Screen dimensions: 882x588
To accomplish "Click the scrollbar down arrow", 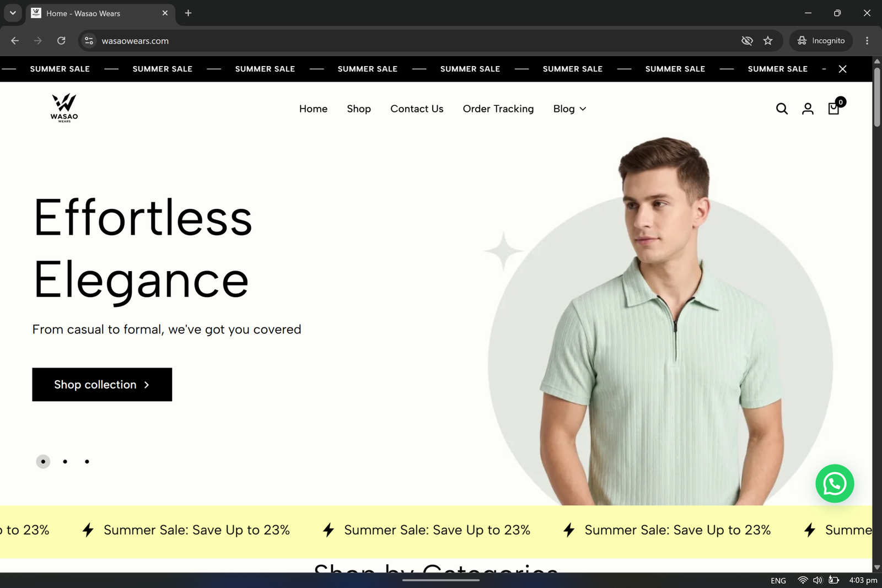I will [x=877, y=567].
